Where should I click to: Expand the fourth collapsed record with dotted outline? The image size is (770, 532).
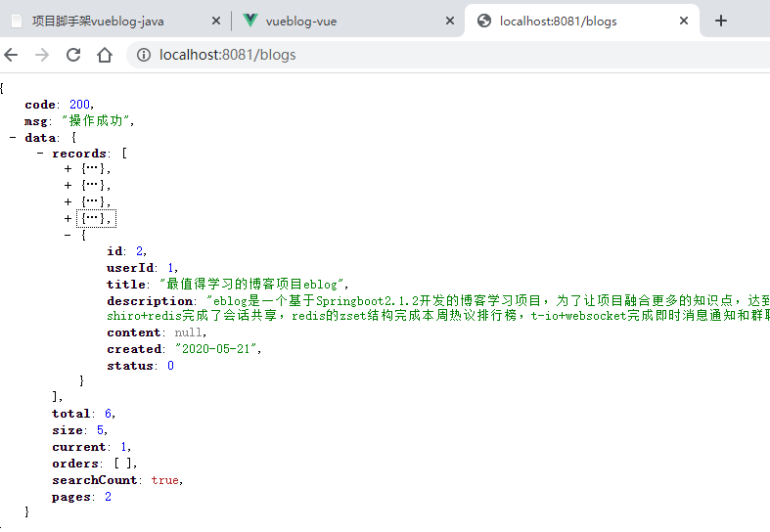[68, 219]
